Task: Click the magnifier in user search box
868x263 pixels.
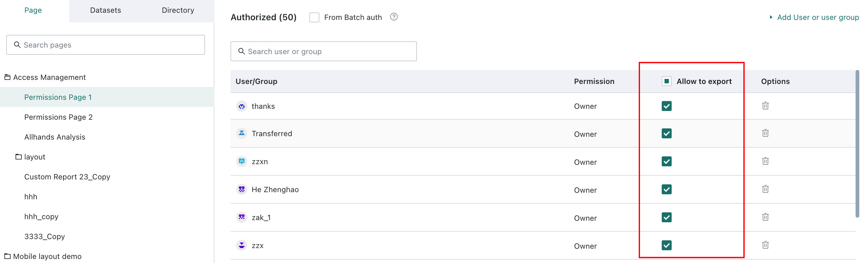Action: (x=242, y=51)
